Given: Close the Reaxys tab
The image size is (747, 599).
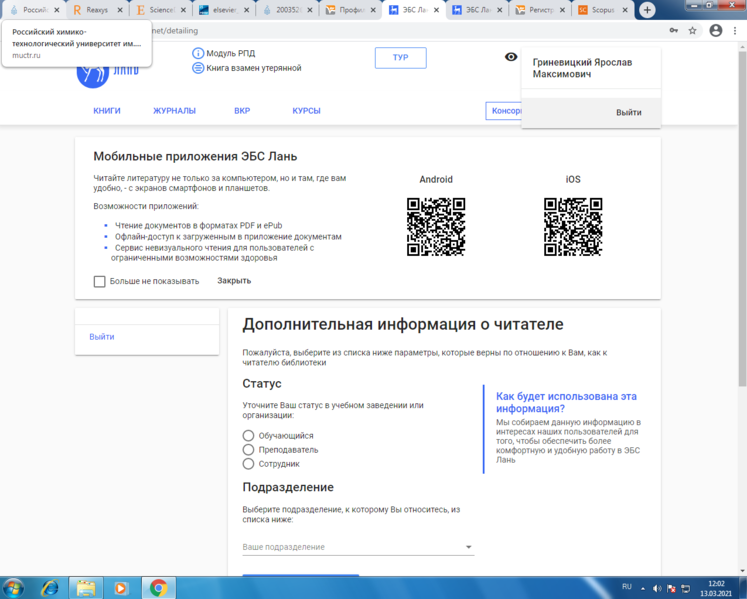Looking at the screenshot, I should tap(120, 10).
